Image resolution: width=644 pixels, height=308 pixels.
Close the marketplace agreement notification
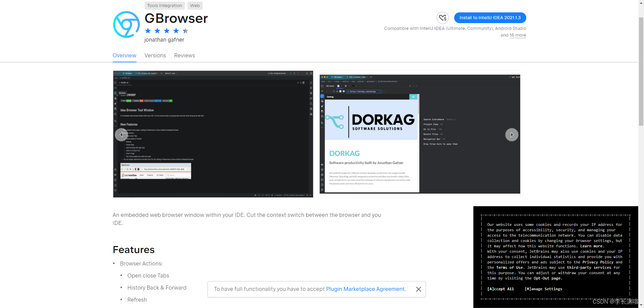coord(419,289)
